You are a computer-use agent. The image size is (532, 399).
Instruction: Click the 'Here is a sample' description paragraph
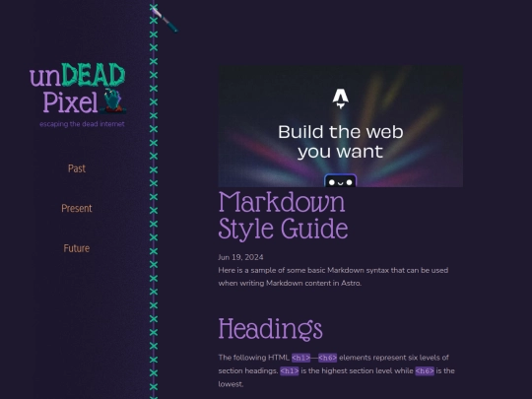pyautogui.click(x=333, y=277)
